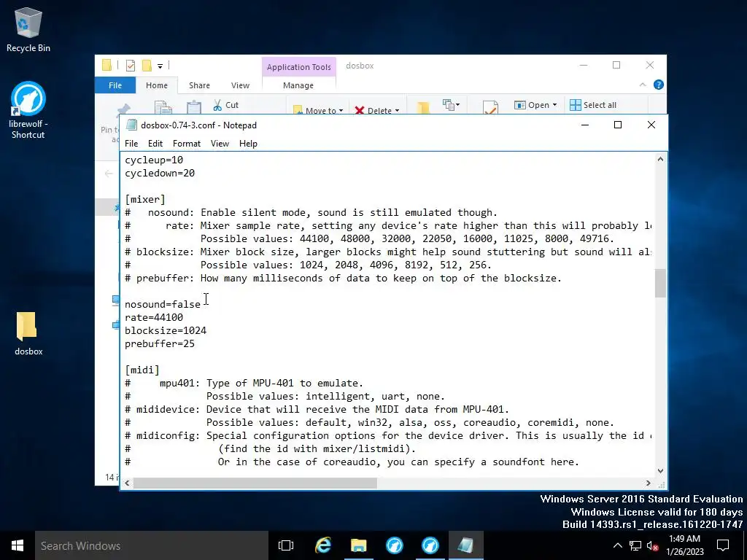
Task: Click the Application Tools header in Explorer
Action: pyautogui.click(x=298, y=67)
